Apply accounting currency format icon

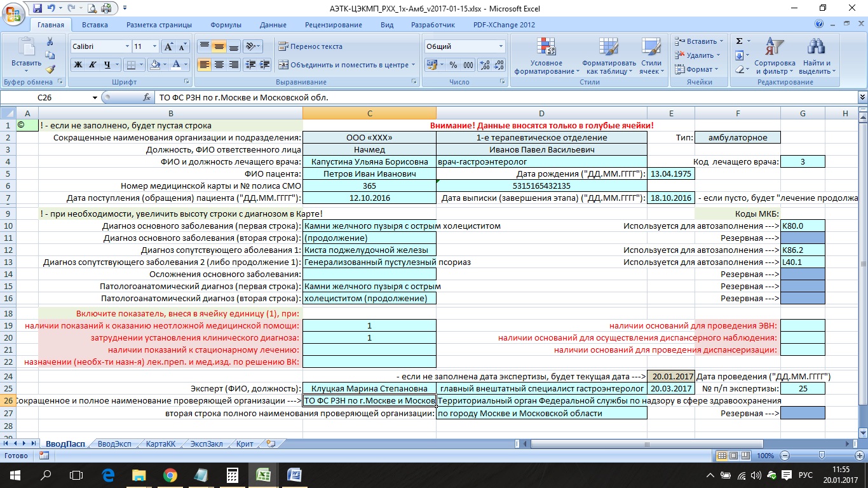tap(432, 65)
